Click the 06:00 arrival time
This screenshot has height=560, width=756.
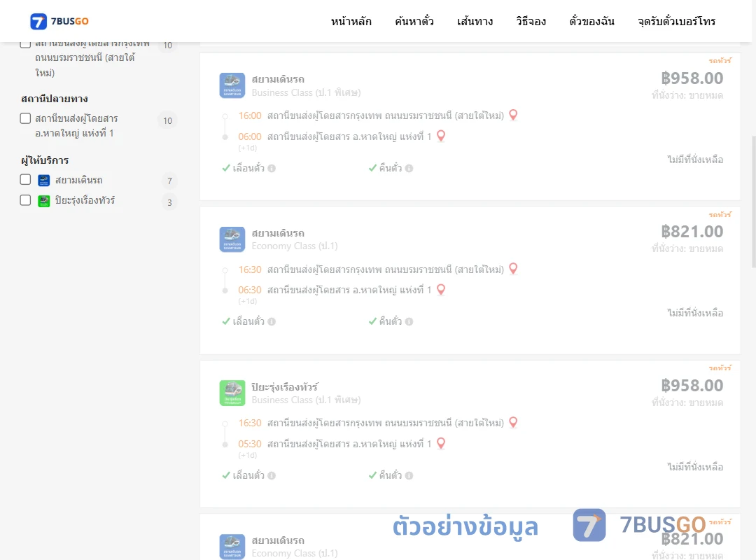(x=250, y=136)
